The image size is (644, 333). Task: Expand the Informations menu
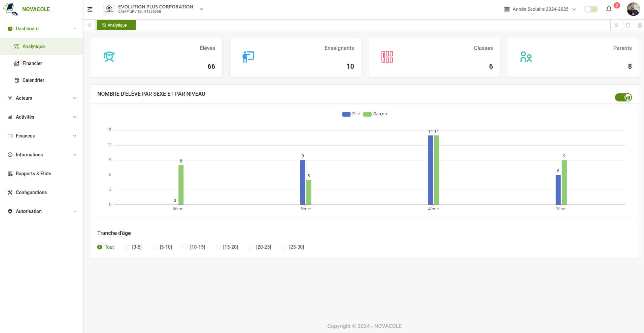tap(41, 155)
